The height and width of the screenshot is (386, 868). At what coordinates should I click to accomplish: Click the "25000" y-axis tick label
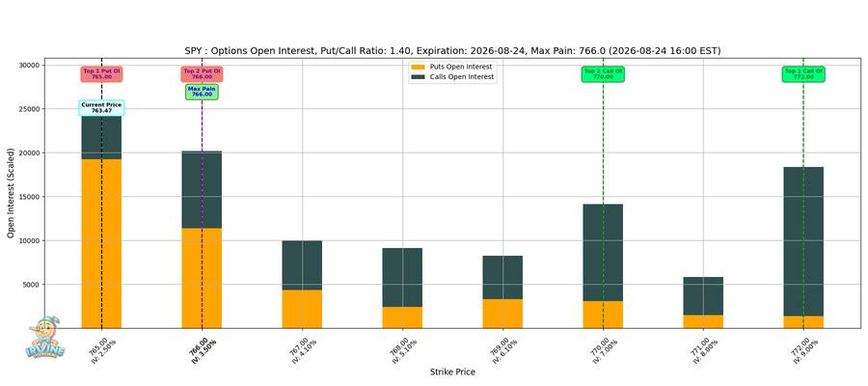[x=30, y=109]
